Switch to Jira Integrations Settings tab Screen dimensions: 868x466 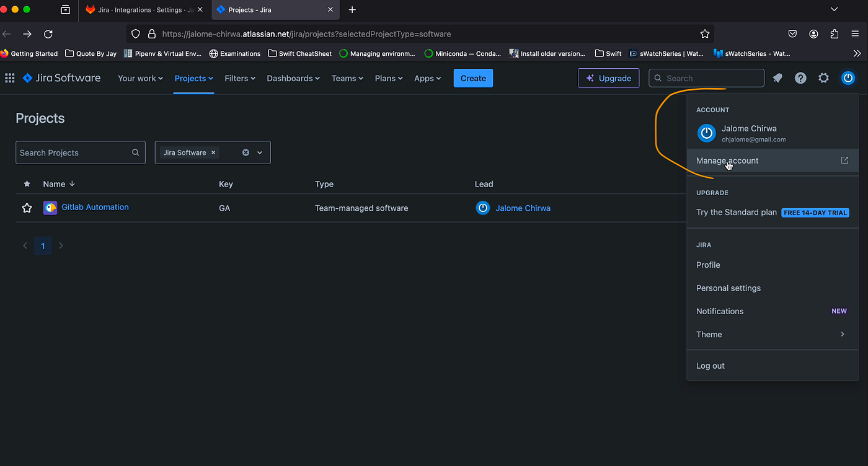click(145, 10)
